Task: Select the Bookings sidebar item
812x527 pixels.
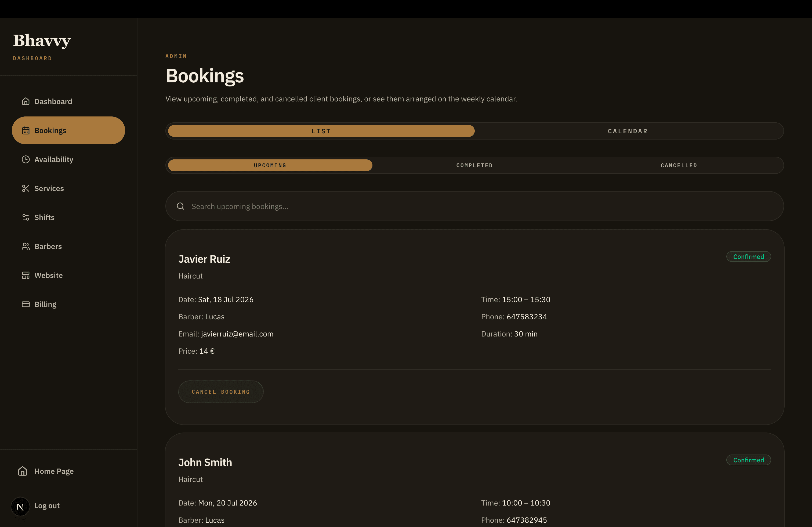Action: point(68,131)
